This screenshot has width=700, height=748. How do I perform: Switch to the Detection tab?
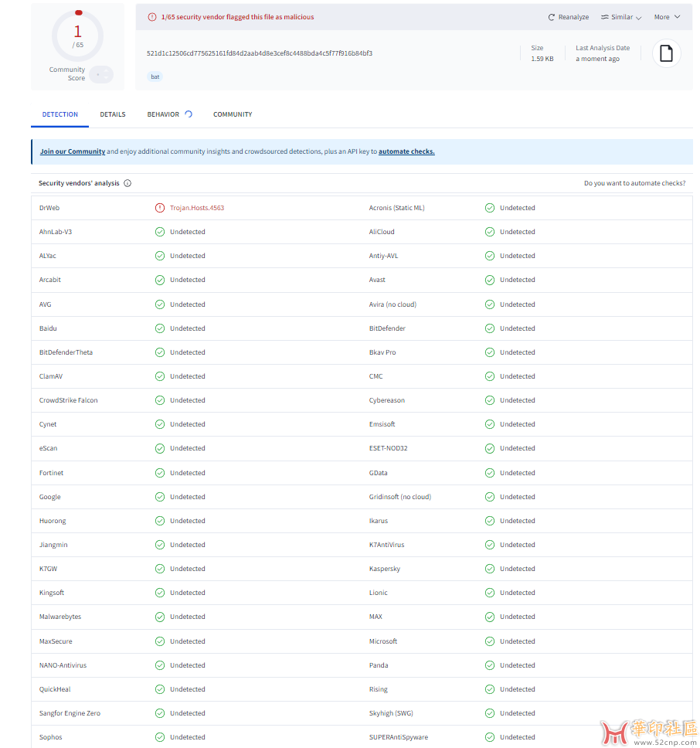(60, 114)
